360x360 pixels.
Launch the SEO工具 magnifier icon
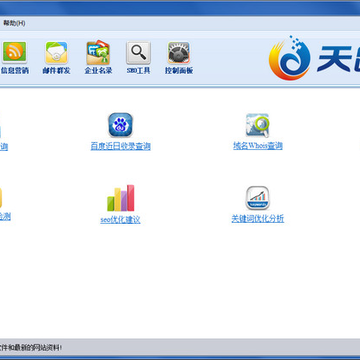[x=138, y=53]
